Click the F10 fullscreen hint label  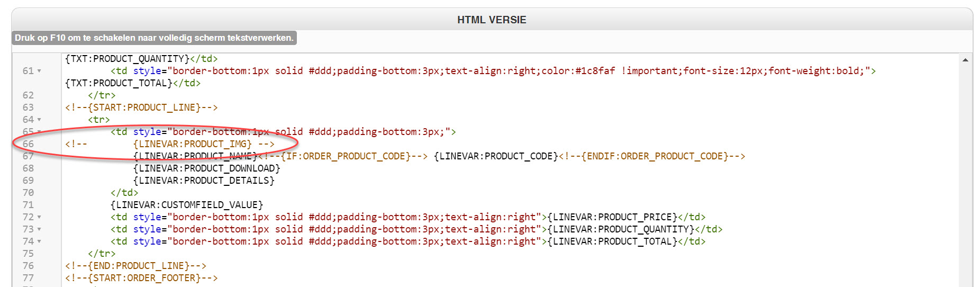[154, 38]
